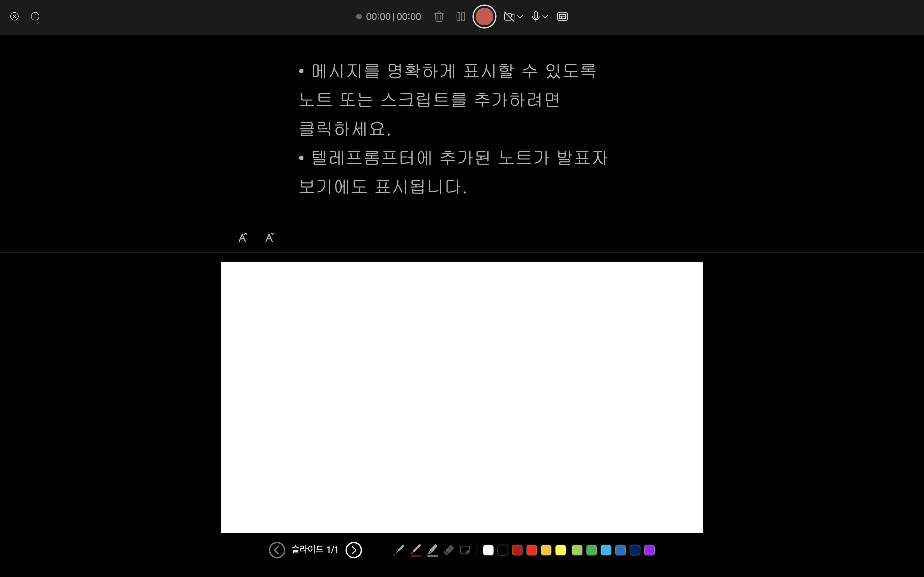Mute the microphone icon
Screen dimensions: 924x577
[536, 17]
